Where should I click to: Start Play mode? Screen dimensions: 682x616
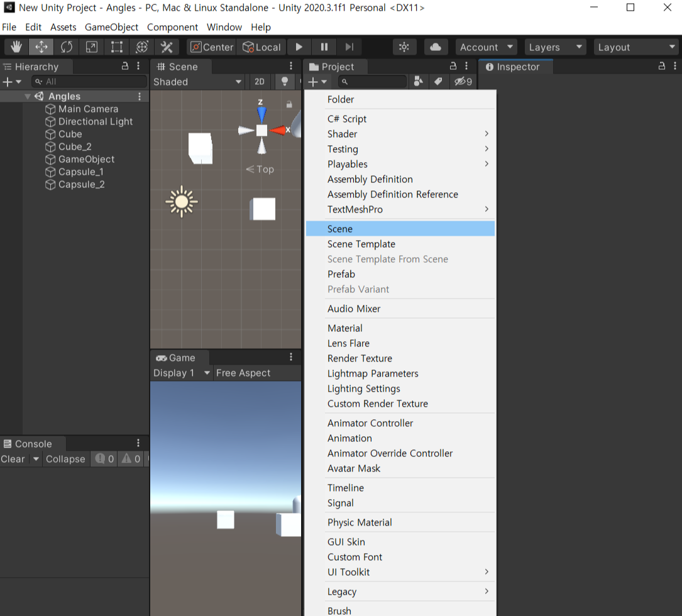click(x=299, y=47)
